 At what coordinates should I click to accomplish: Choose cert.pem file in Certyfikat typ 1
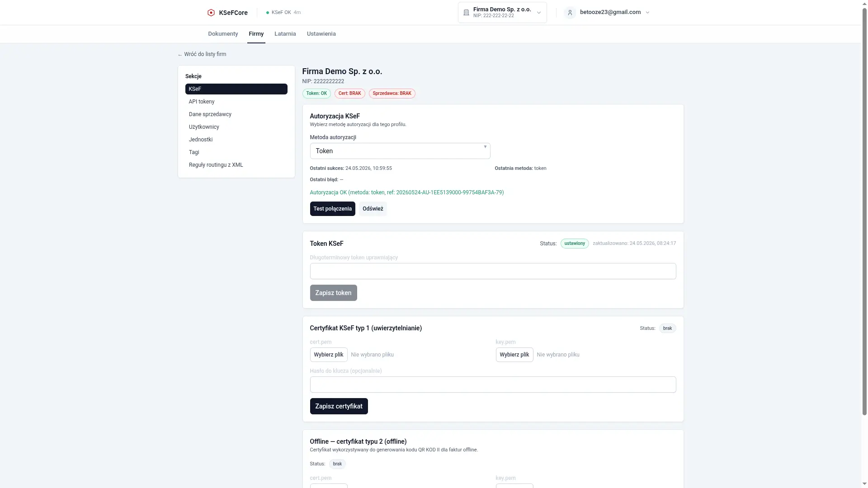pos(328,355)
